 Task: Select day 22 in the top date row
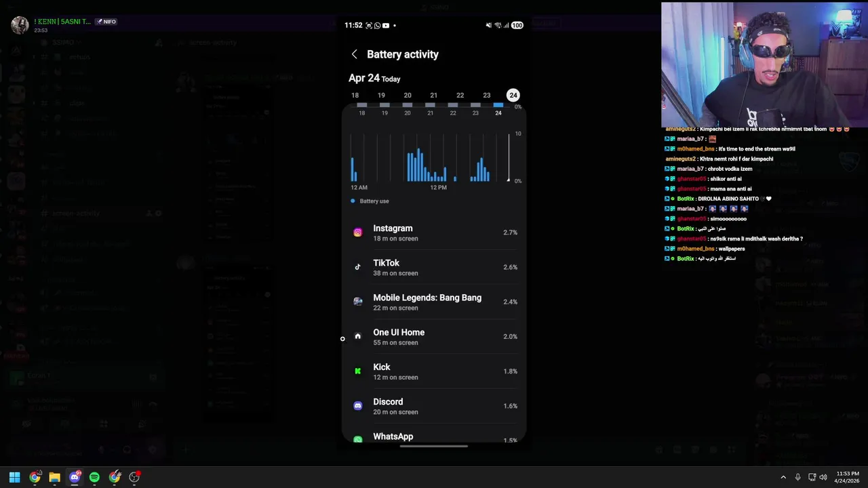(460, 96)
